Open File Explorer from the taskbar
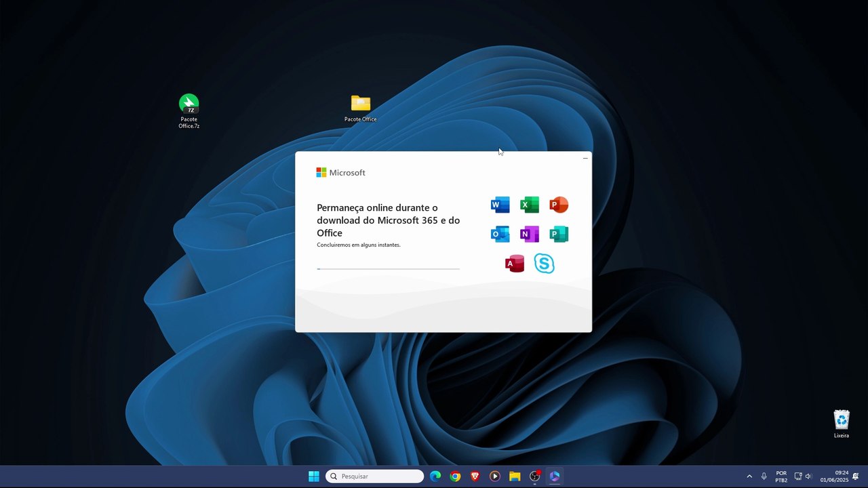The width and height of the screenshot is (868, 488). (x=515, y=476)
